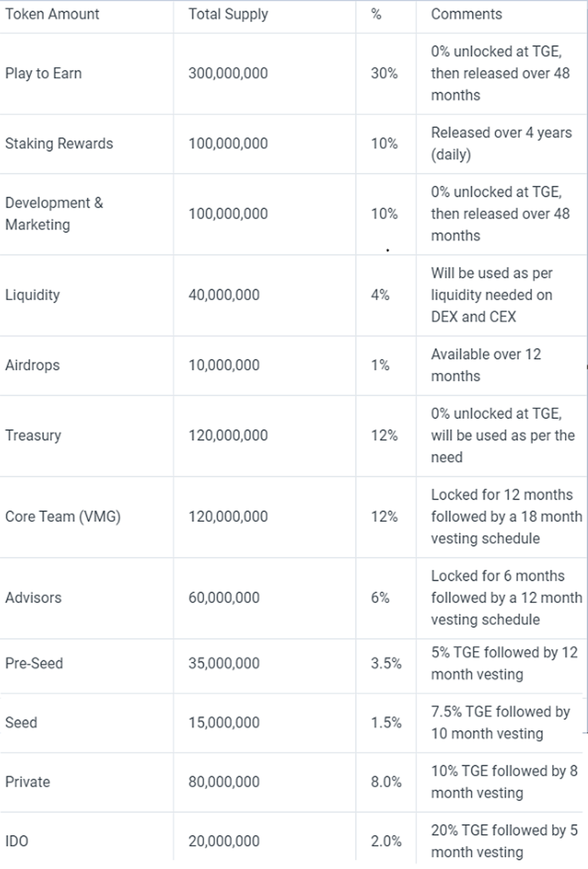The height and width of the screenshot is (869, 588).
Task: Click the IDO row label
Action: [17, 841]
